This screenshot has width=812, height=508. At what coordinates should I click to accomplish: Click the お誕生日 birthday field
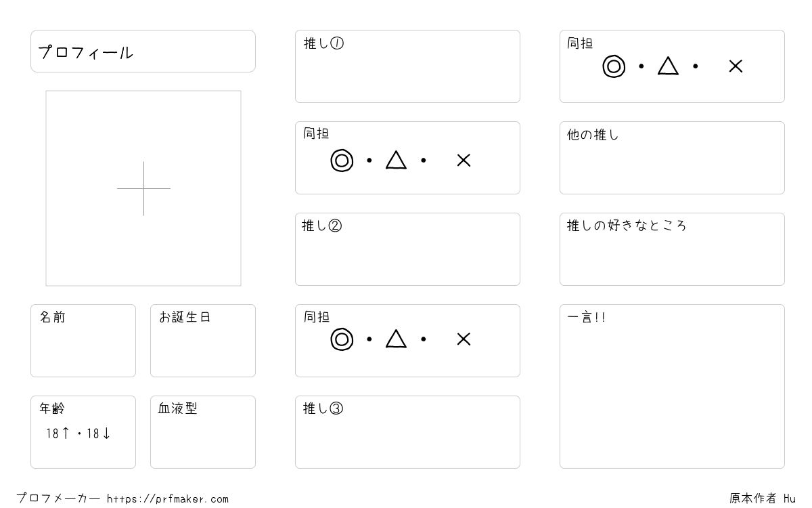click(x=203, y=341)
